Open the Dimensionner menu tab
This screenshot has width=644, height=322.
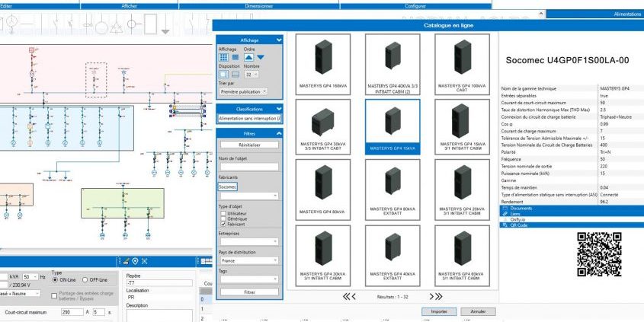[259, 6]
